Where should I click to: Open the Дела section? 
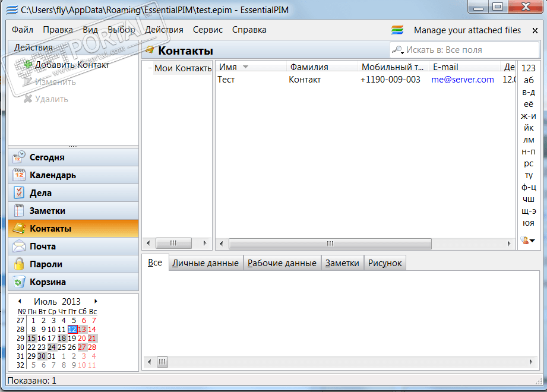click(73, 193)
